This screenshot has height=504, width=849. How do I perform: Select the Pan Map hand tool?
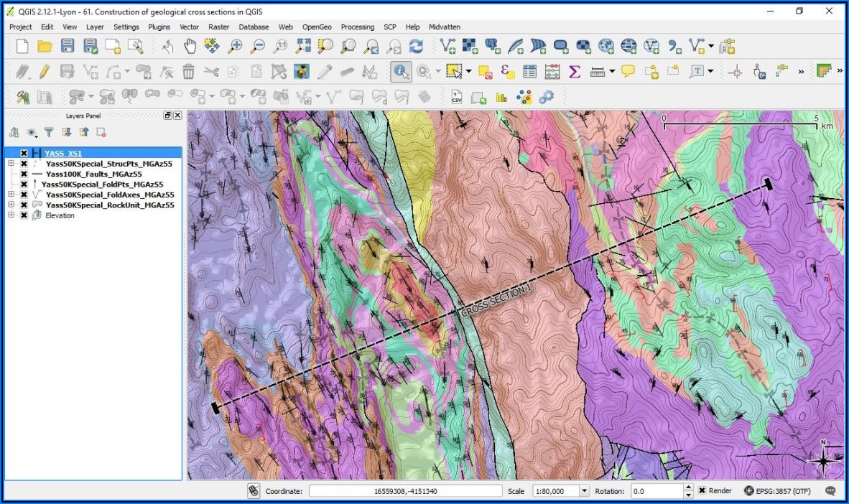(x=190, y=47)
